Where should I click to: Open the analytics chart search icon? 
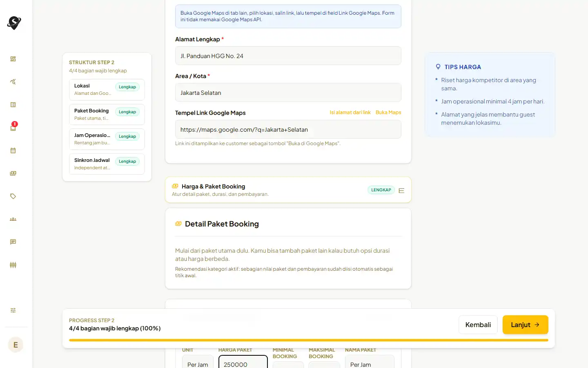click(13, 82)
